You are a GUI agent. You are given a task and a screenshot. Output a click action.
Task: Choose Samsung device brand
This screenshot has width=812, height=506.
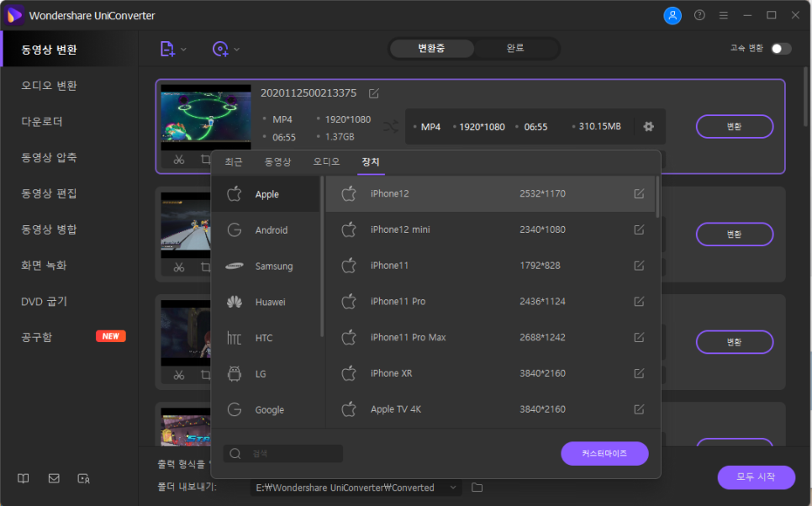[266, 266]
